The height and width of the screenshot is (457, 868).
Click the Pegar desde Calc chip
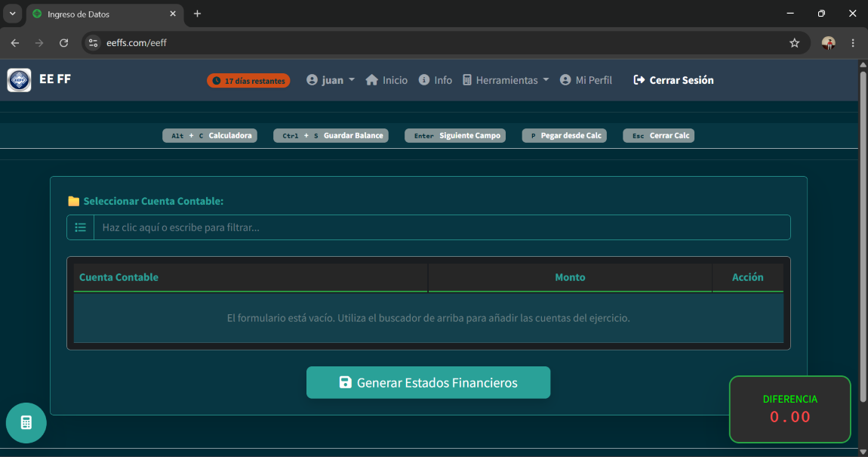(x=564, y=136)
